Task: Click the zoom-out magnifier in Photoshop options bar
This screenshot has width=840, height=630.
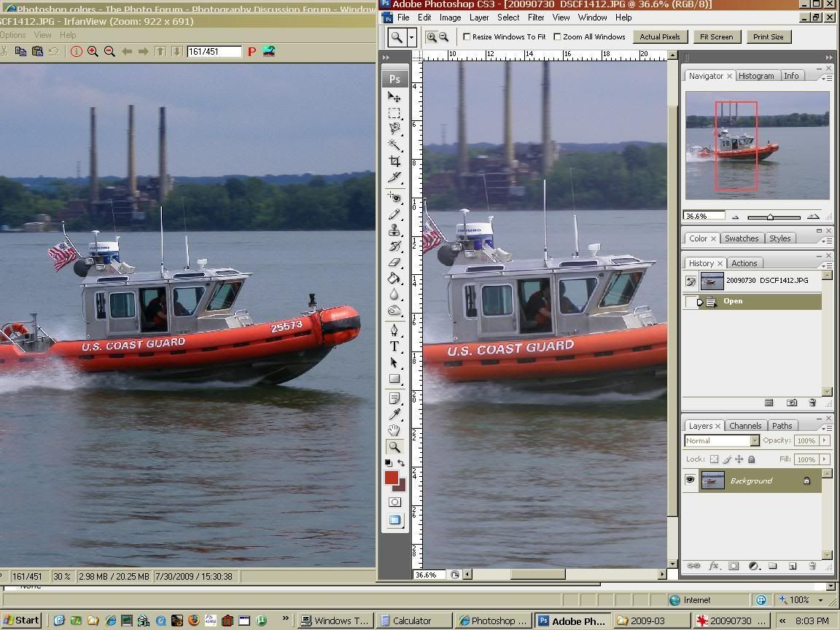Action: tap(443, 37)
